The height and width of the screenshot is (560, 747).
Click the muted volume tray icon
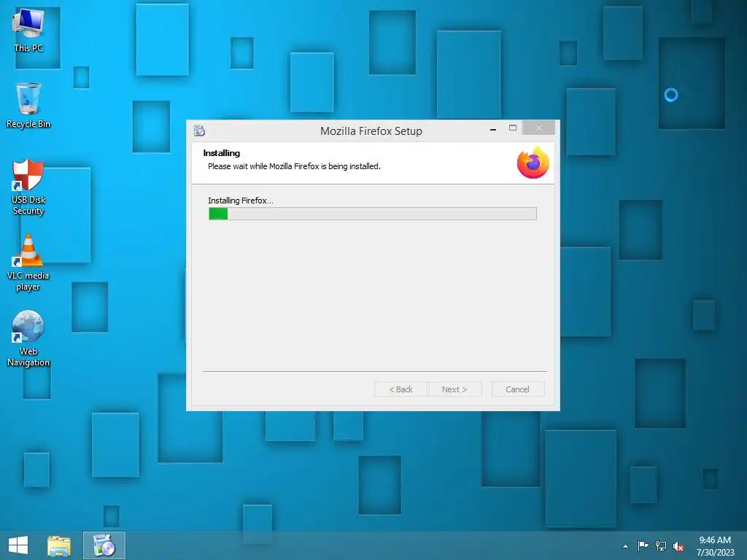[678, 546]
